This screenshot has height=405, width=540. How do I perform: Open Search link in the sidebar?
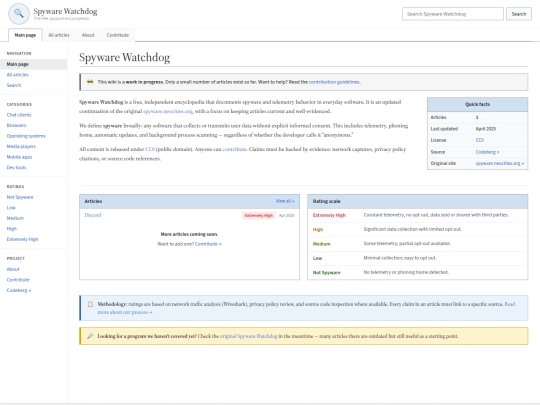(14, 85)
